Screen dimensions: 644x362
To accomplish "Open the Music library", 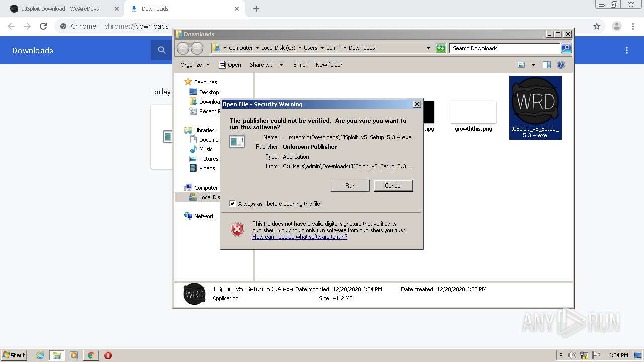I will pos(206,149).
